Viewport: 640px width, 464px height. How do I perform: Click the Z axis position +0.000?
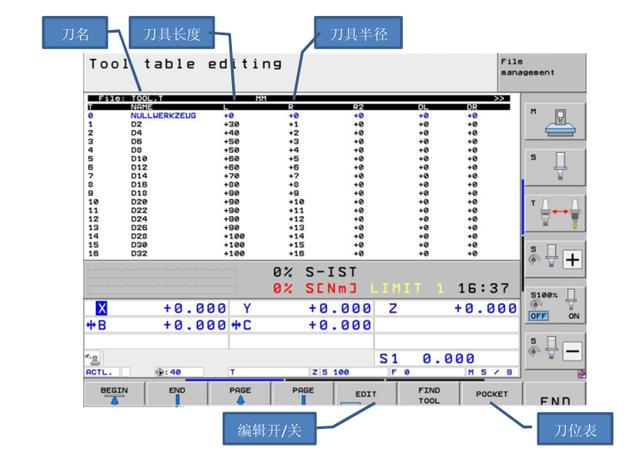point(486,308)
